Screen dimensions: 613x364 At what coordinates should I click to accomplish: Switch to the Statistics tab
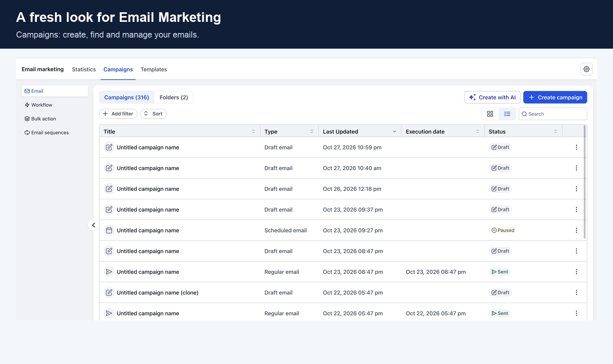[84, 69]
